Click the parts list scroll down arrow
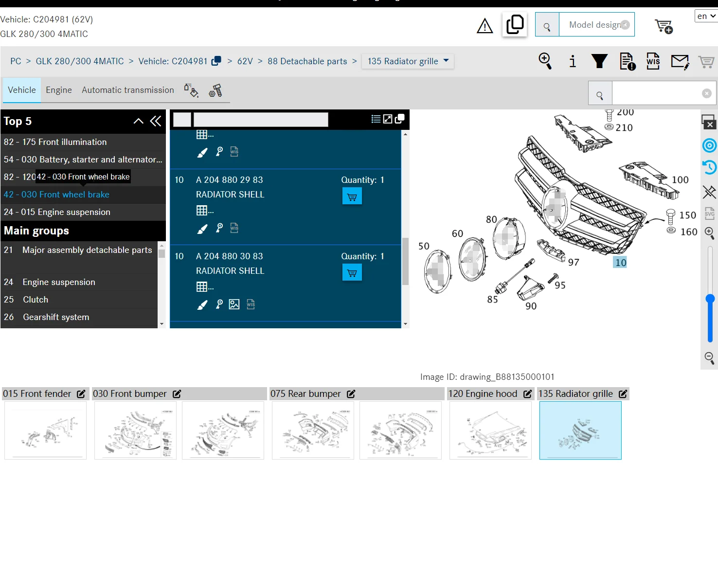This screenshot has height=588, width=718. tap(405, 324)
